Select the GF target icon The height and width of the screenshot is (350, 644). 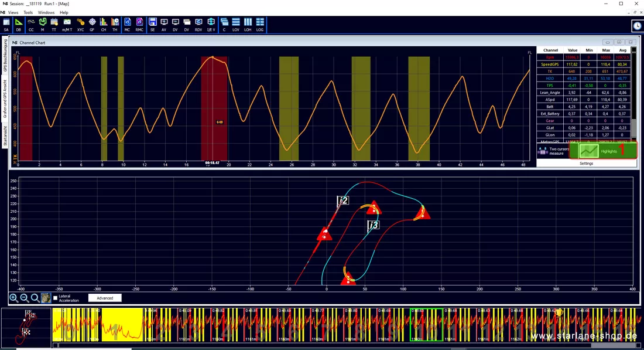(92, 25)
